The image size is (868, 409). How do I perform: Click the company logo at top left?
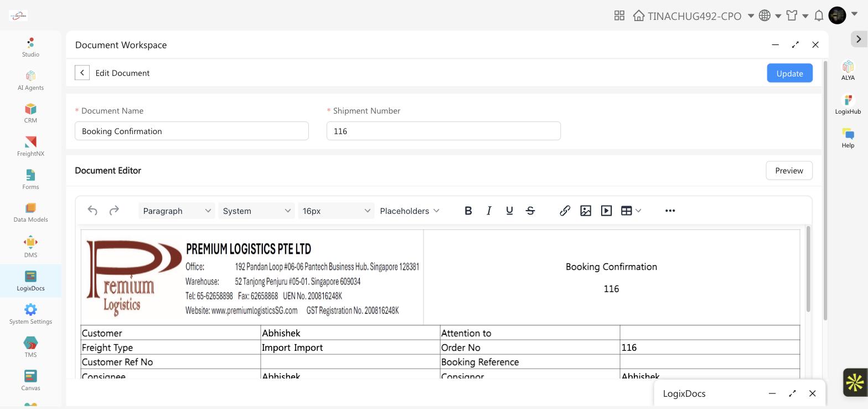pos(18,16)
